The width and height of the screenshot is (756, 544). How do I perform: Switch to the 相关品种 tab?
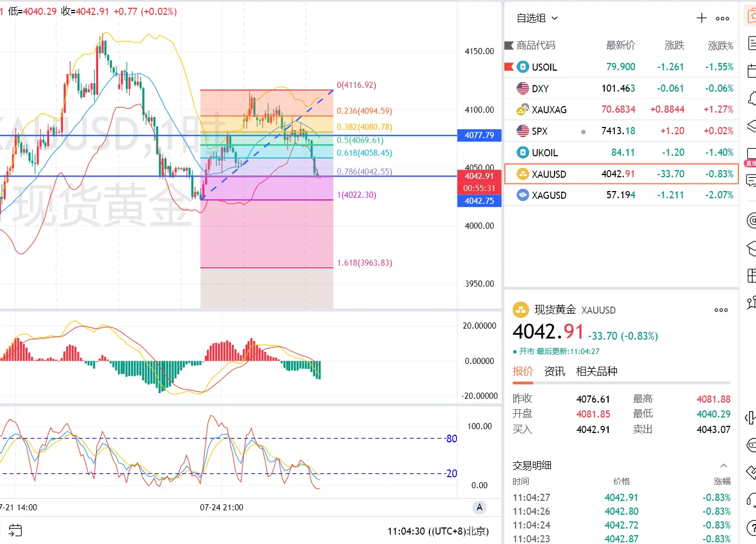(x=597, y=371)
